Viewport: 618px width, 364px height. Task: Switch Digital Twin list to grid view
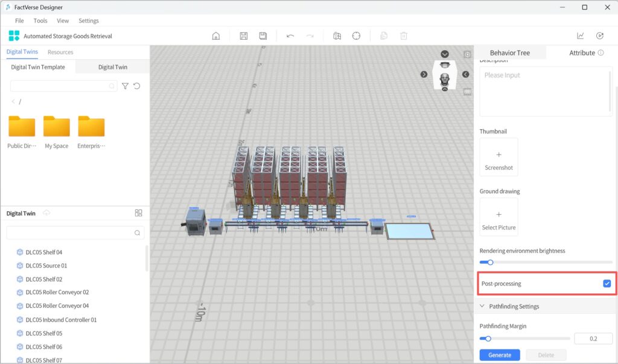[x=138, y=213]
